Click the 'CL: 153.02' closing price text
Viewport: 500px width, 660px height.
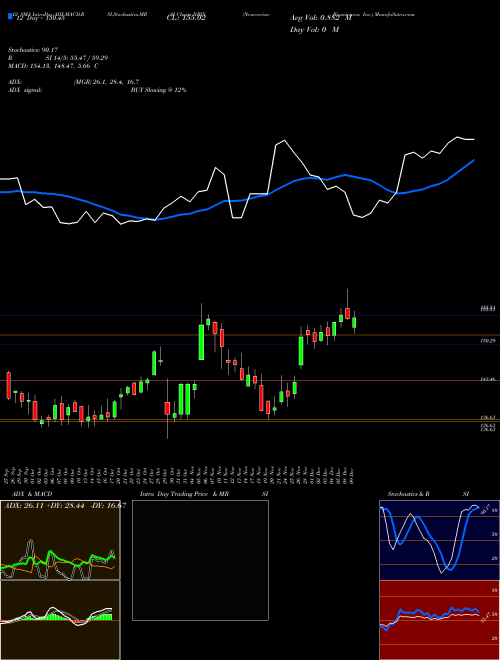click(x=186, y=18)
